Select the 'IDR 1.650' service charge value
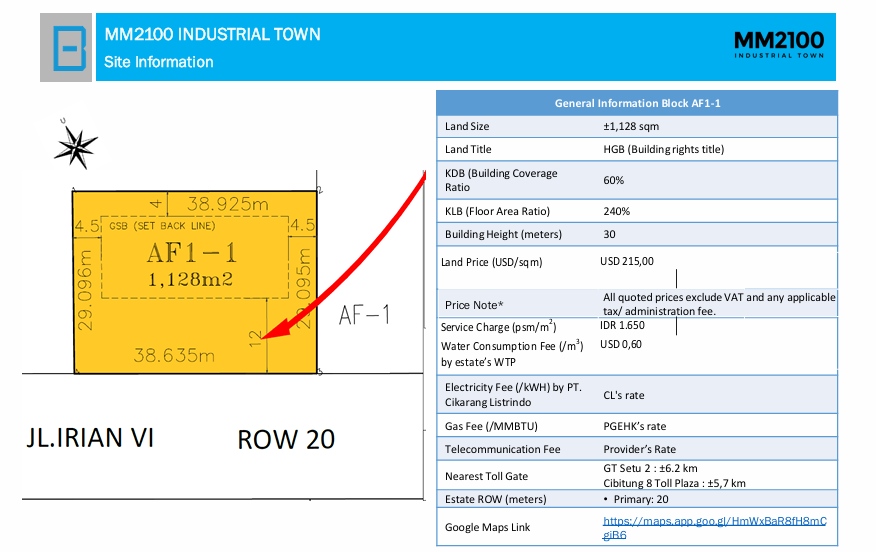 pos(622,325)
